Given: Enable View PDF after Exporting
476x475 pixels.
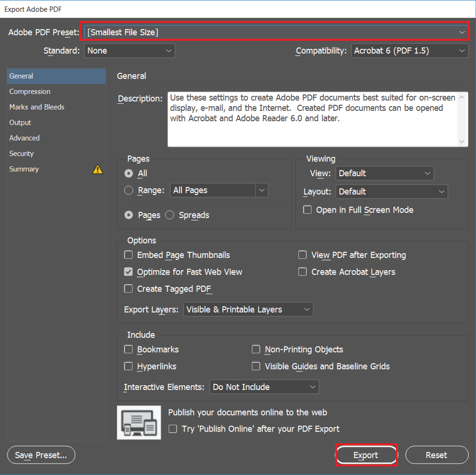Looking at the screenshot, I should click(x=302, y=255).
